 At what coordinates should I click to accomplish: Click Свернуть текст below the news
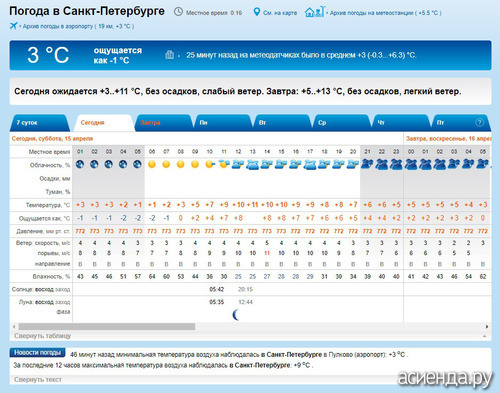[x=38, y=379]
